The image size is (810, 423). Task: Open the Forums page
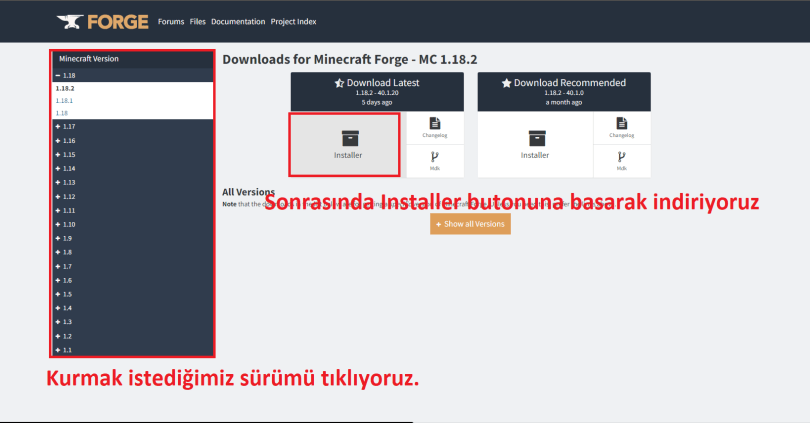point(171,22)
